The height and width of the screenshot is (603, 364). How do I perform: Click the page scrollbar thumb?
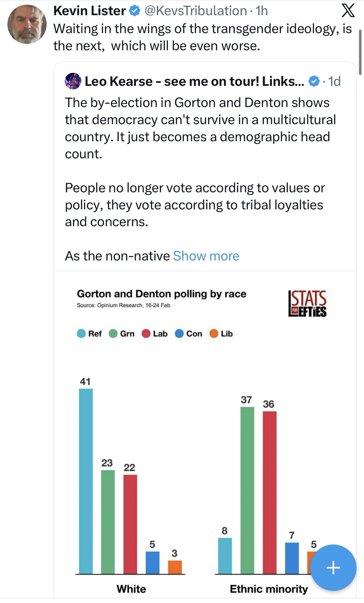pos(360,52)
